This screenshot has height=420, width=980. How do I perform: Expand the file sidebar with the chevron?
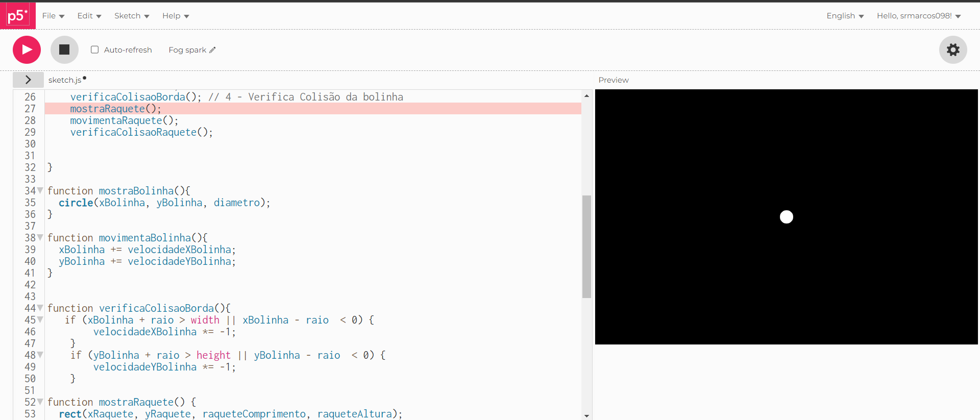[28, 80]
